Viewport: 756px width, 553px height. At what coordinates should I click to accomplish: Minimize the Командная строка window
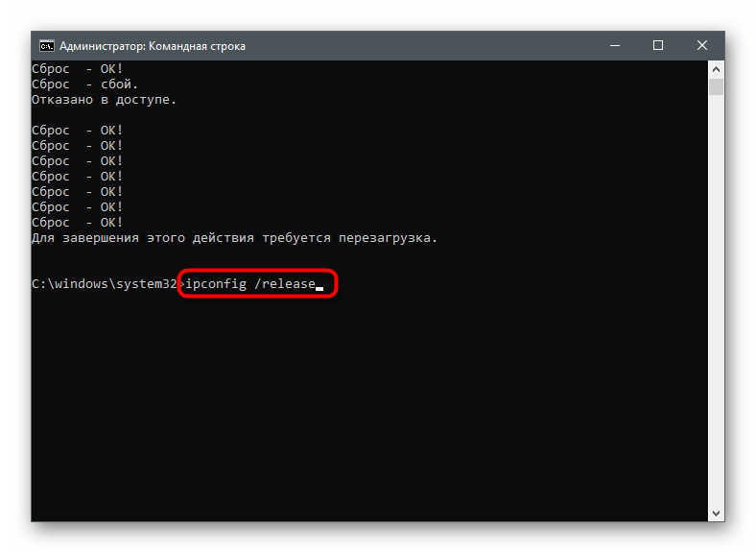click(x=615, y=46)
